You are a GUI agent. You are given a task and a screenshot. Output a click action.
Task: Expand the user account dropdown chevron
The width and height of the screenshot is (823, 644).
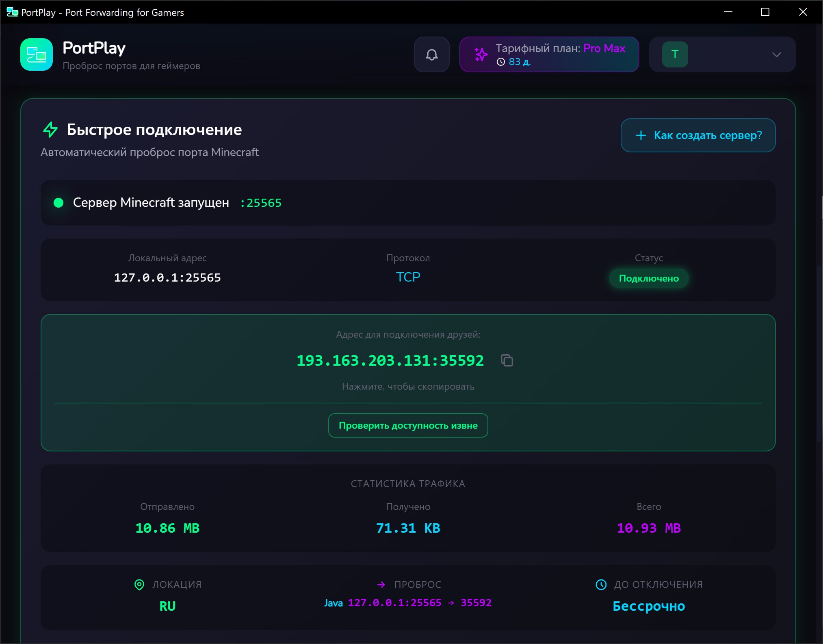point(776,54)
